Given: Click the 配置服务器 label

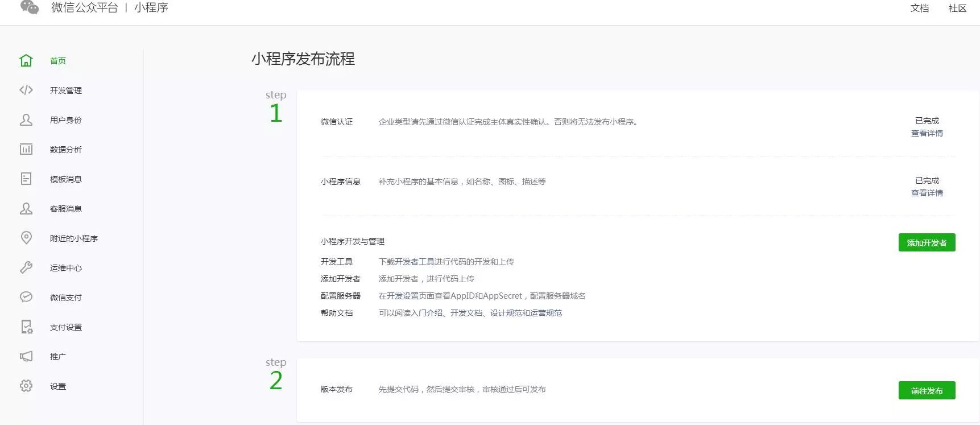Looking at the screenshot, I should click(341, 296).
